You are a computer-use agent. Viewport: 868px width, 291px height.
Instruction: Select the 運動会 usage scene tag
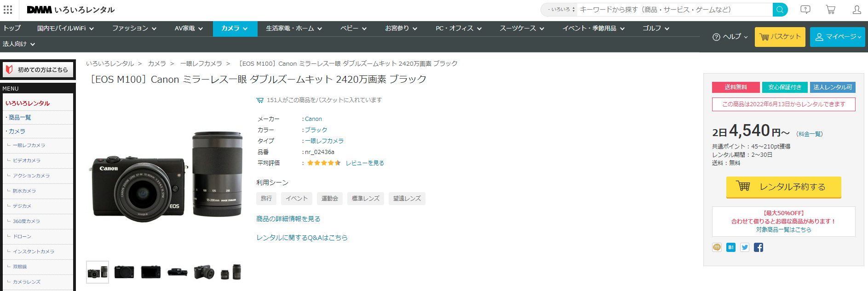(x=330, y=199)
